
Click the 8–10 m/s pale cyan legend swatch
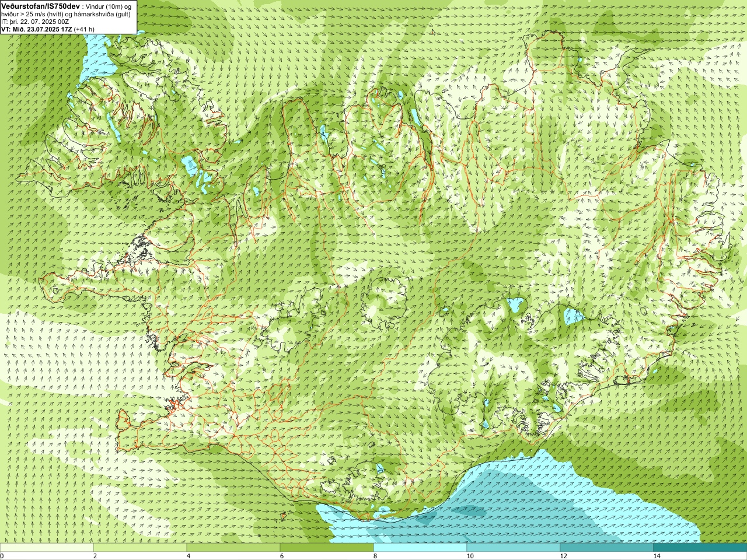coord(420,548)
